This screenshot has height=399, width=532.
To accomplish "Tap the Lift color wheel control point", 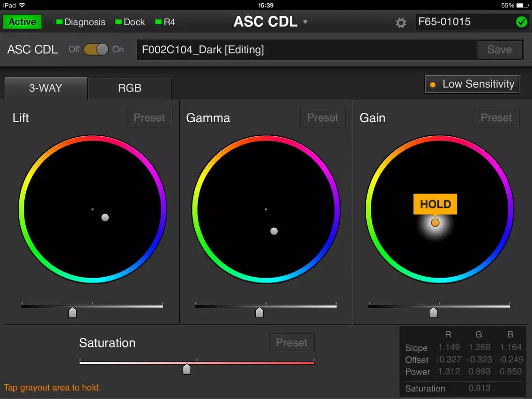I will tap(105, 217).
